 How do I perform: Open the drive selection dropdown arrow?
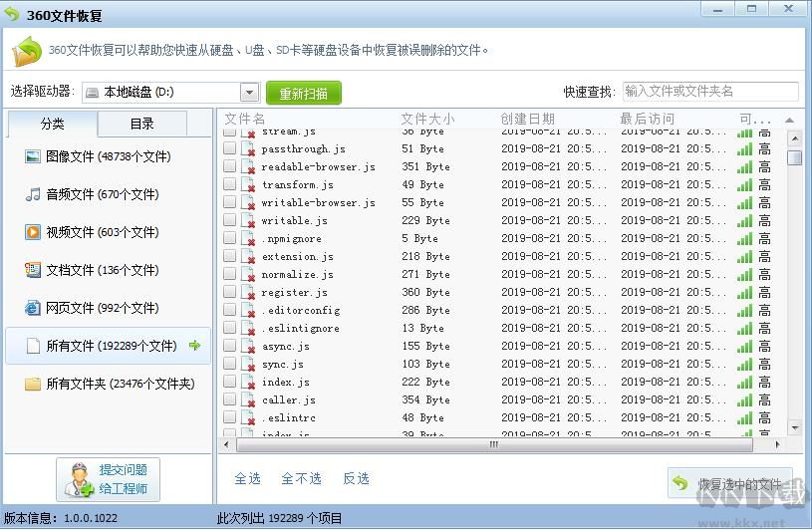click(x=250, y=93)
